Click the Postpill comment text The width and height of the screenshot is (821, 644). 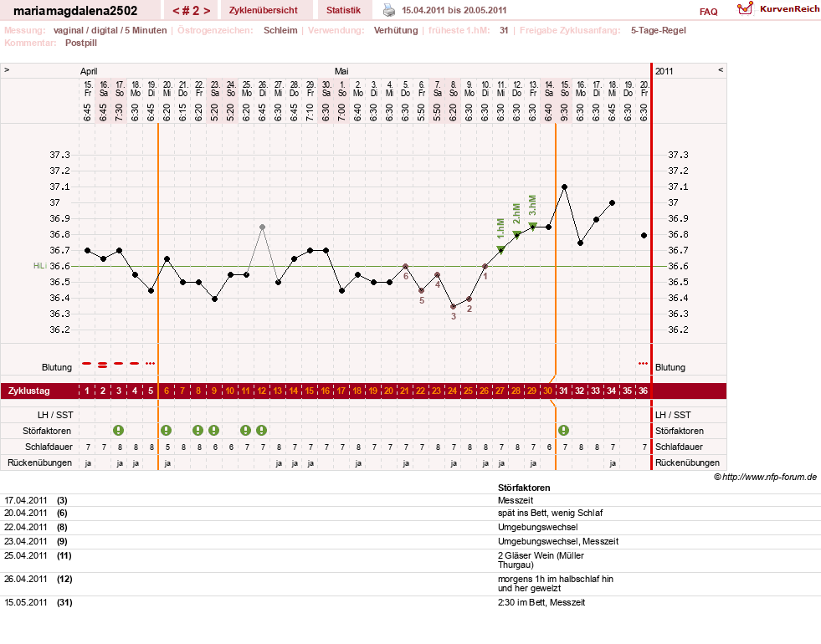coord(81,43)
